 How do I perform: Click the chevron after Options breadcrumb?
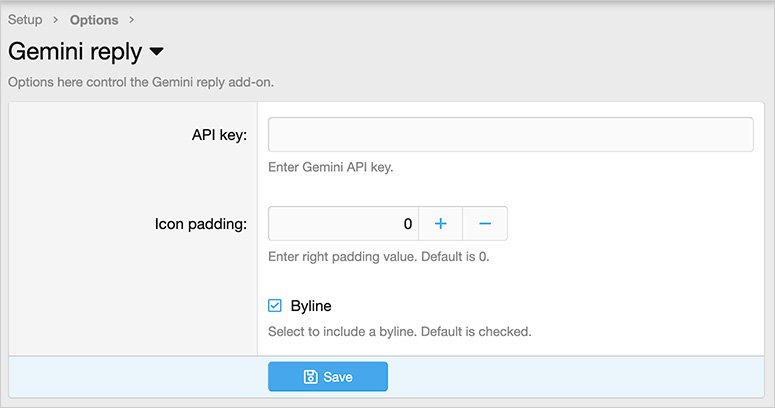click(x=132, y=20)
